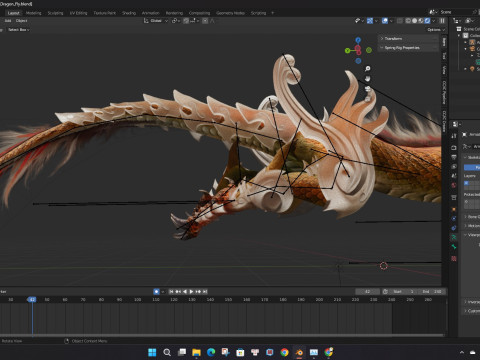Open the View Layer properties tab

click(x=454, y=166)
